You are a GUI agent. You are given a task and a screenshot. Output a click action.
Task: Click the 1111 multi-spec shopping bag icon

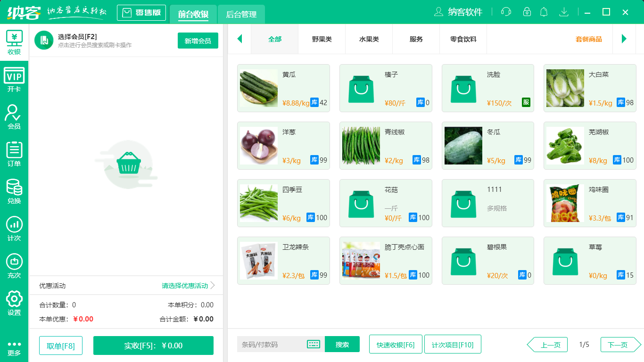tap(463, 203)
